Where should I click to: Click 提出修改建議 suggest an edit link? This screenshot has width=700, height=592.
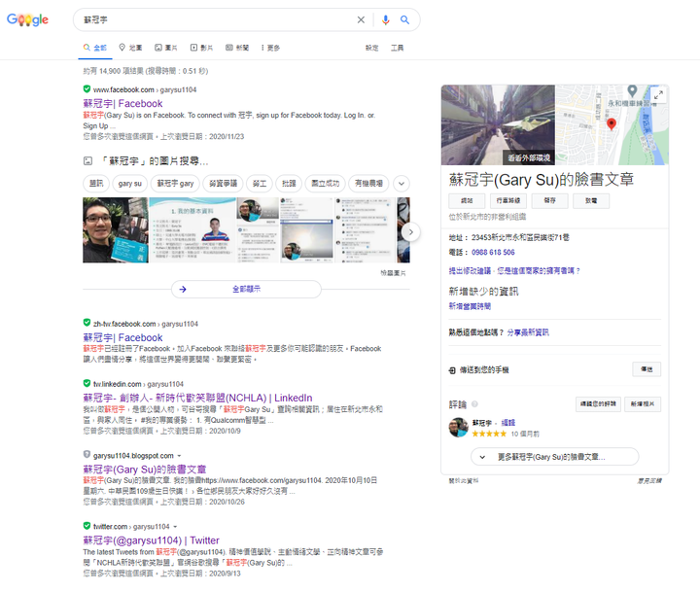click(x=470, y=270)
